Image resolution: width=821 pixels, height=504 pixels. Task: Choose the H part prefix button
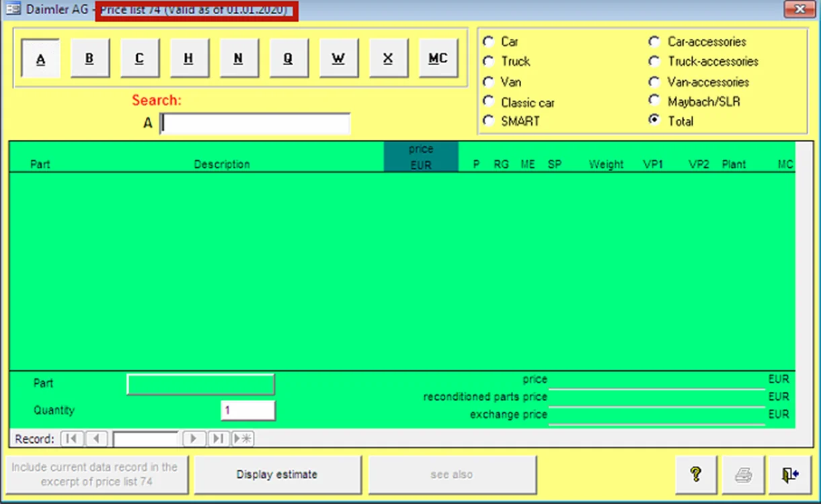coord(189,58)
